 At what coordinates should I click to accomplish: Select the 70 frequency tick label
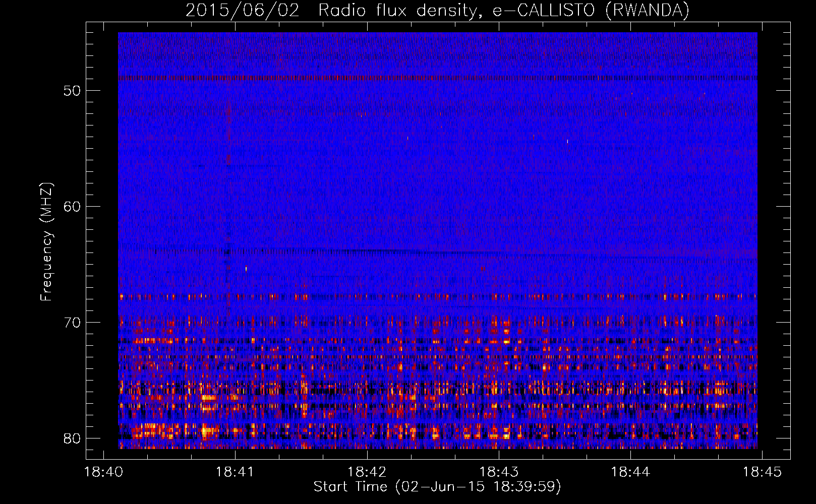[72, 323]
